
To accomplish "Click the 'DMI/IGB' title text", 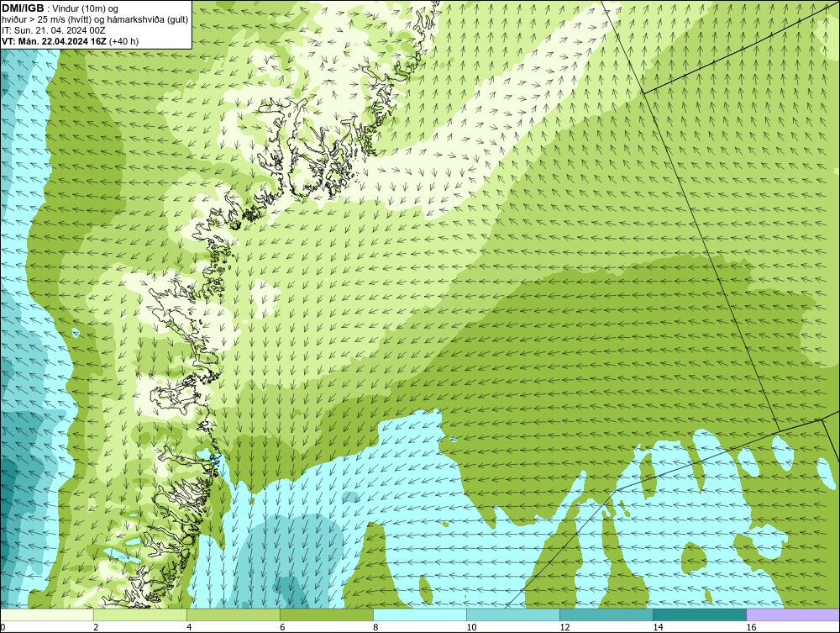I will coord(23,8).
